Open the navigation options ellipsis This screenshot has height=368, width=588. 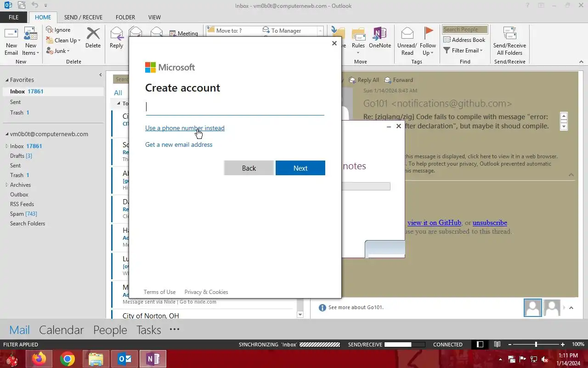coord(175,329)
